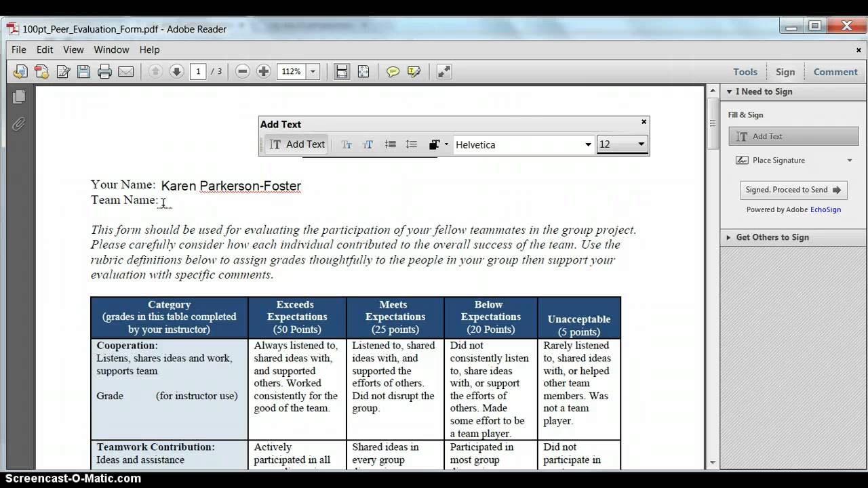
Task: Collapse the I Need to Sign section
Action: (x=730, y=91)
